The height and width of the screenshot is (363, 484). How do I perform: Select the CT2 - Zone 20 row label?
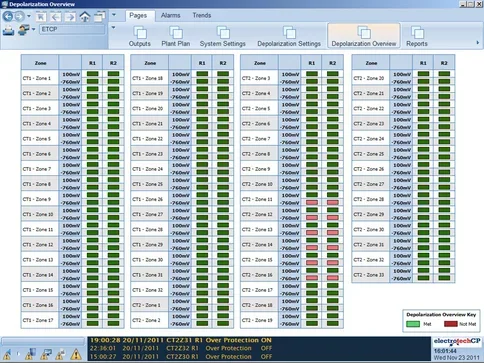[x=370, y=78]
